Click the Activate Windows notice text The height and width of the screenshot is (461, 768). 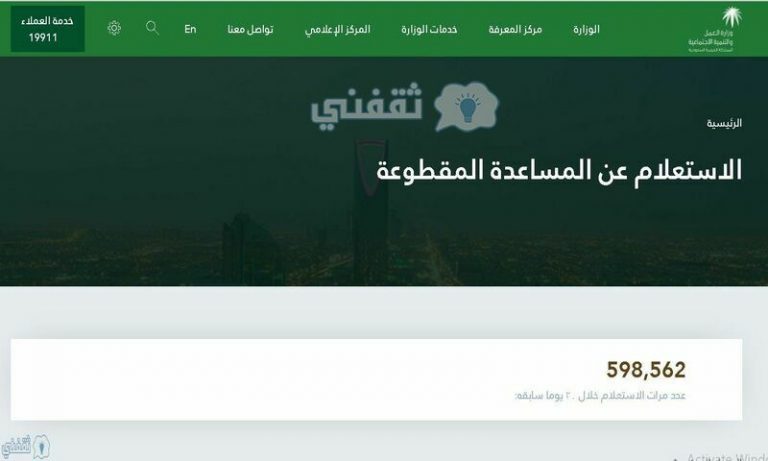click(727, 457)
